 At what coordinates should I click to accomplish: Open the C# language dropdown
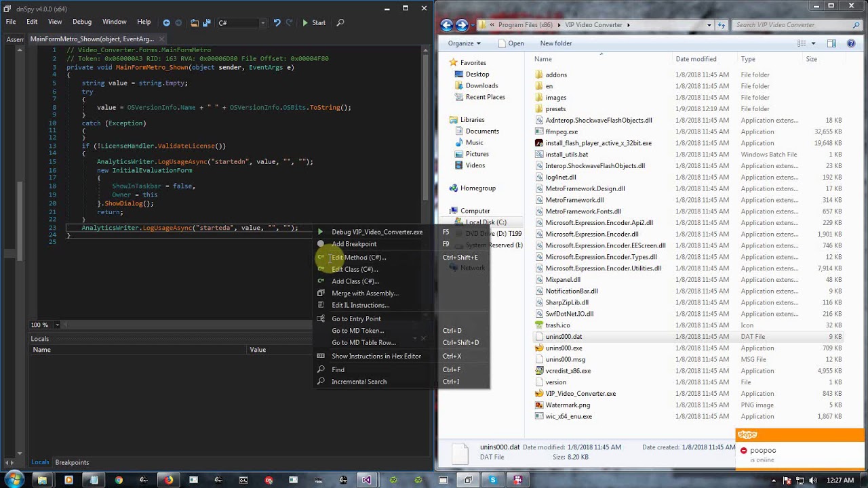coord(241,22)
